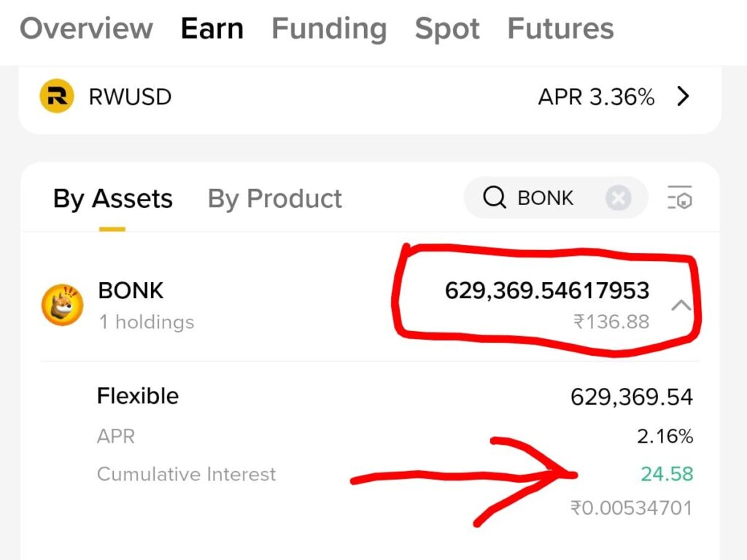
Task: Click the BONK search input field
Action: click(555, 198)
